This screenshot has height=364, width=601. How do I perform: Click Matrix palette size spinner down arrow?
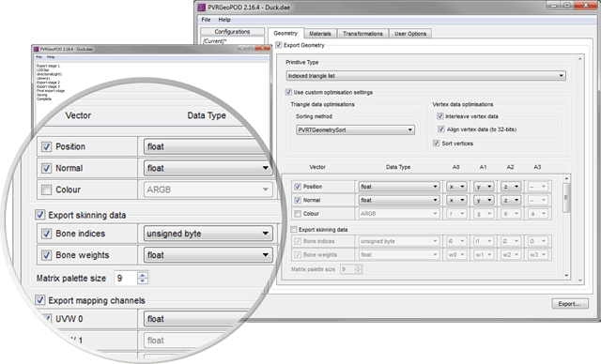[x=143, y=281]
